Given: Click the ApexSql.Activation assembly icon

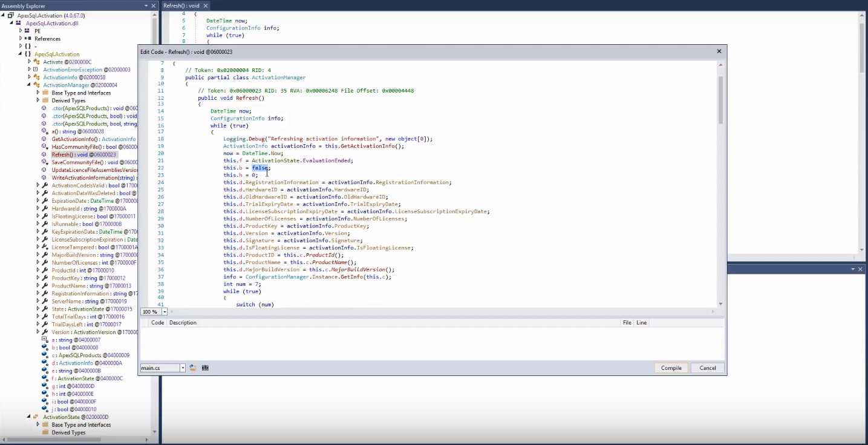Looking at the screenshot, I should click(11, 16).
